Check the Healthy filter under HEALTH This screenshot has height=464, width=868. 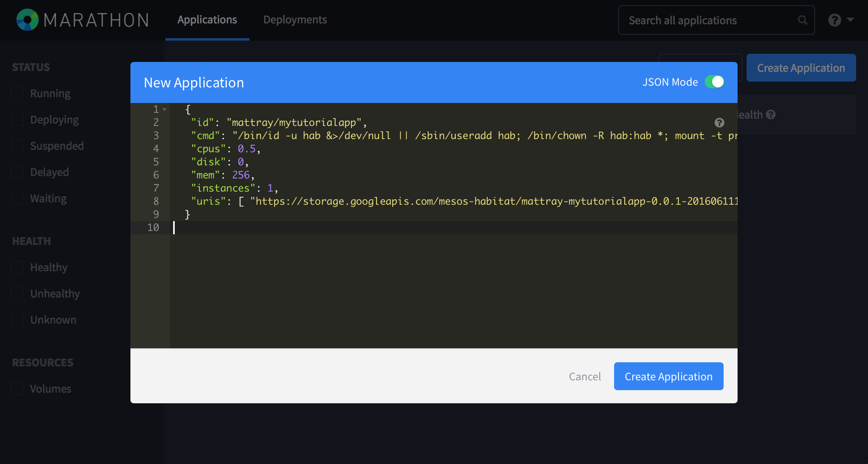[17, 267]
